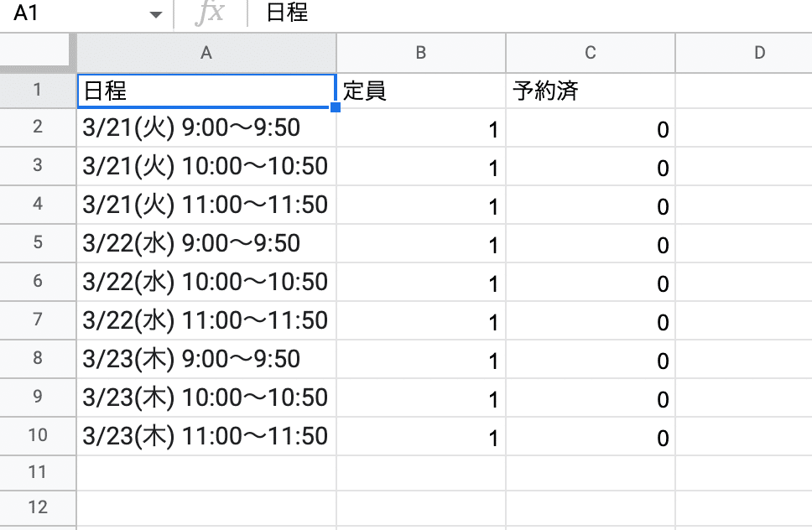Select row 9 header
This screenshot has width=812, height=530.
38,397
